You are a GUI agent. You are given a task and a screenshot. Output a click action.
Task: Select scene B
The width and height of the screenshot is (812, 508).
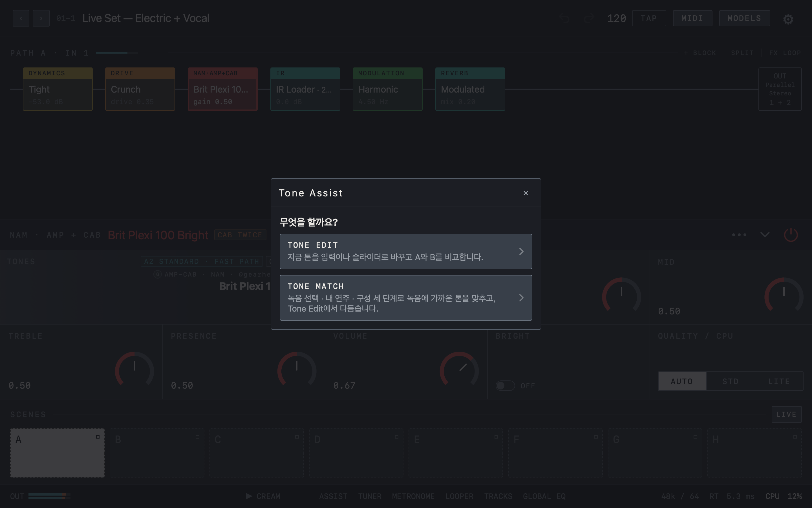157,453
